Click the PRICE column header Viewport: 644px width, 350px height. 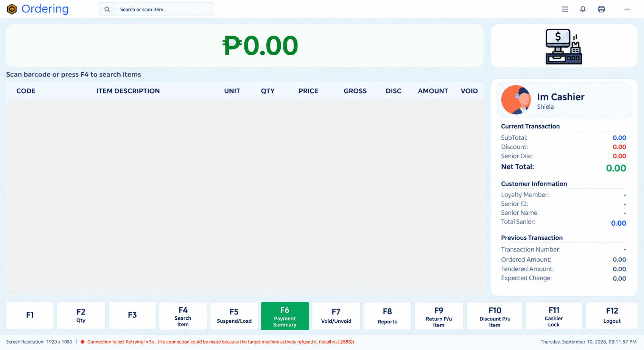click(308, 91)
